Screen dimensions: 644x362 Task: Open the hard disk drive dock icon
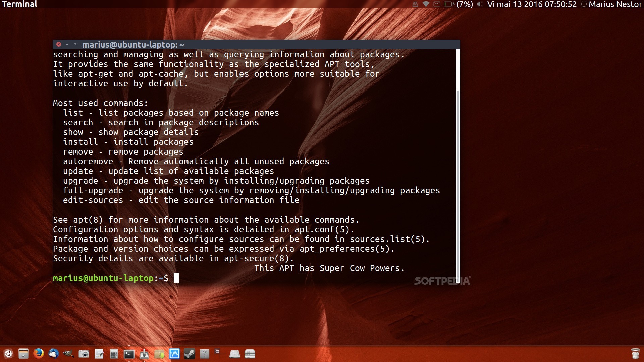click(x=235, y=354)
